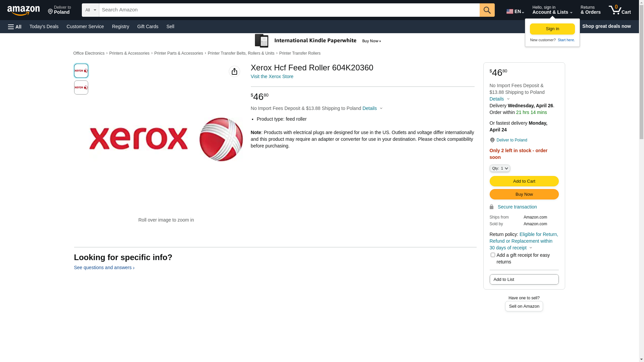644x362 pixels.
Task: Open the All hamburger menu
Action: point(15,27)
